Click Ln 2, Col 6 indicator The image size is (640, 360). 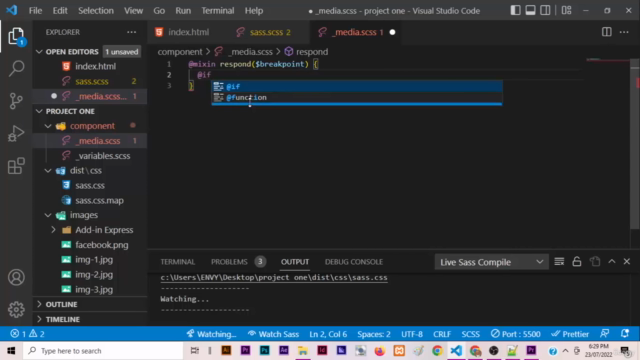point(328,334)
